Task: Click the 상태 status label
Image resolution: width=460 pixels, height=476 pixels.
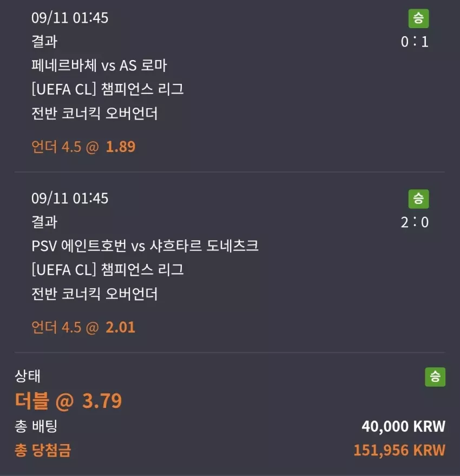Action: [27, 376]
